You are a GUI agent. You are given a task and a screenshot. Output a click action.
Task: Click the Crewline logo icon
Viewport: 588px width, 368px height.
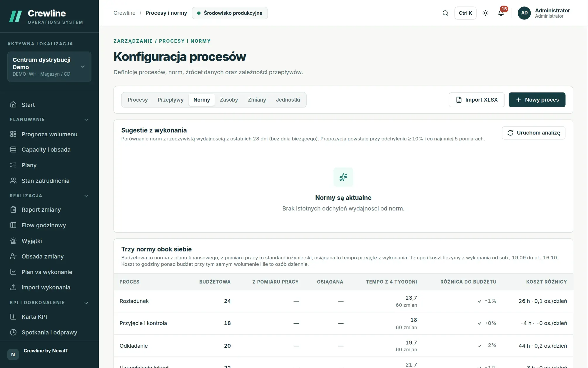[x=16, y=16]
